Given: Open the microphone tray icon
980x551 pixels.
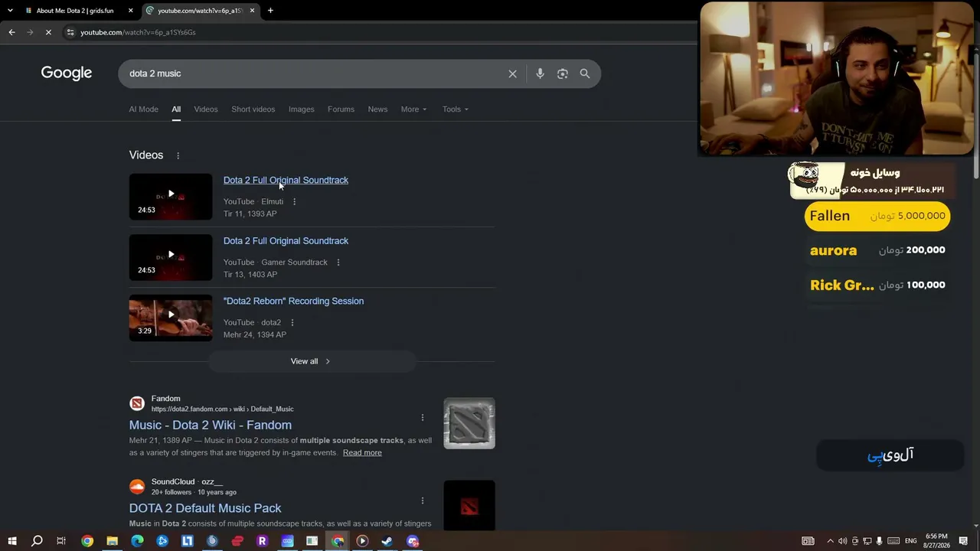Looking at the screenshot, I should [880, 541].
